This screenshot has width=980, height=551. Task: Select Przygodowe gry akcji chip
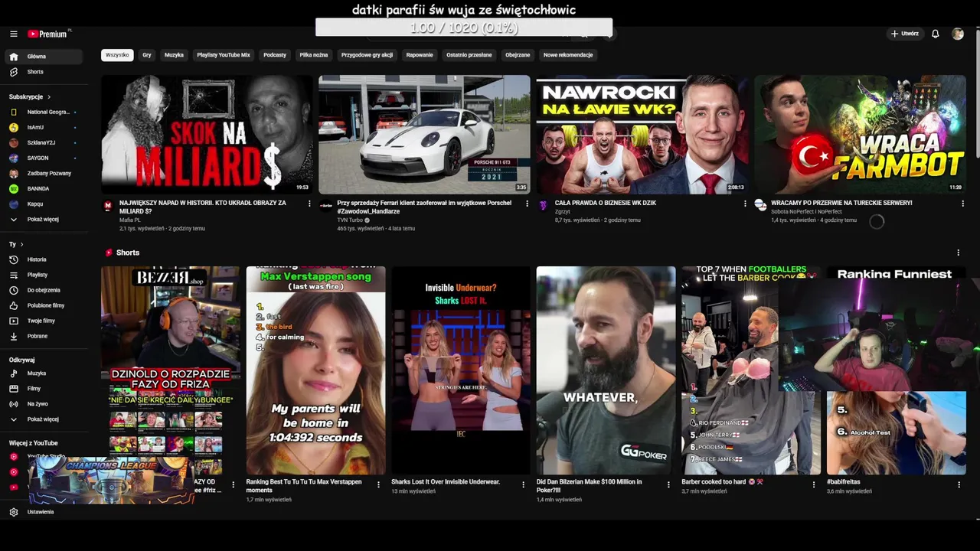[367, 55]
